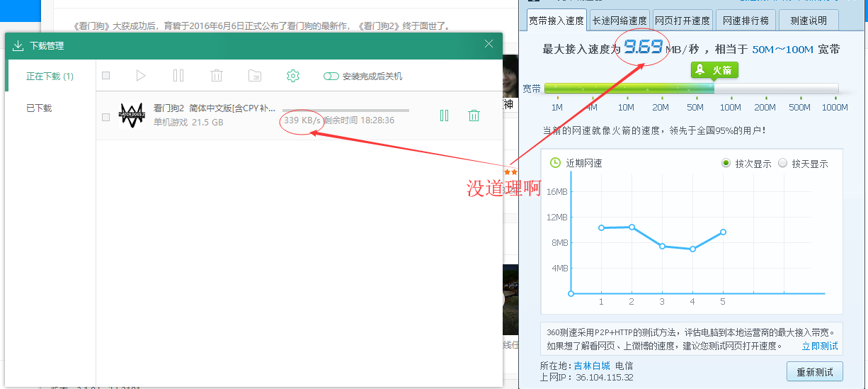Click data point 1 on speed chart

tap(601, 227)
